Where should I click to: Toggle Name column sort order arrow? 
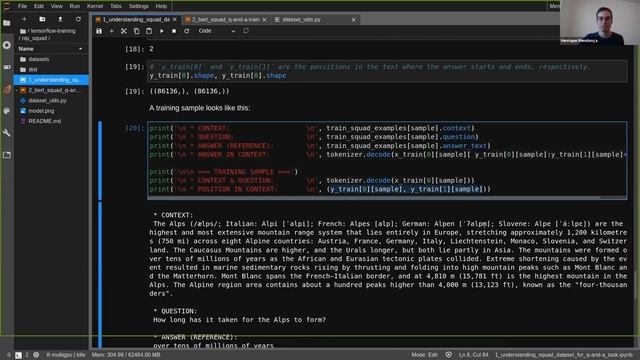tap(80, 49)
